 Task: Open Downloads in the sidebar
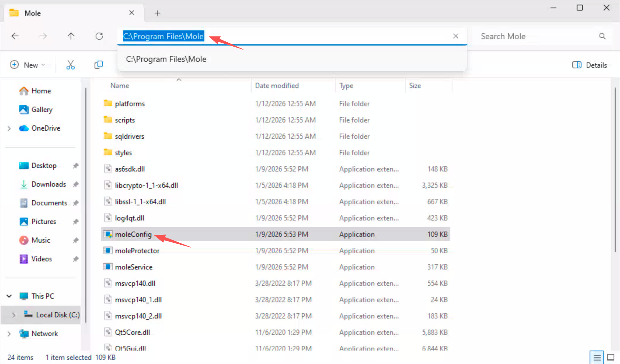(48, 184)
